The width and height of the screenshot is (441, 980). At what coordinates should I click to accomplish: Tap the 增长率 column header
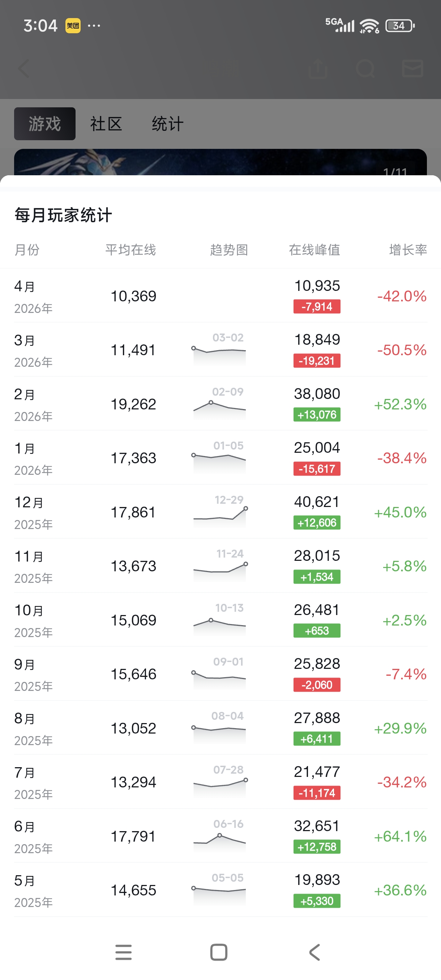pyautogui.click(x=408, y=250)
